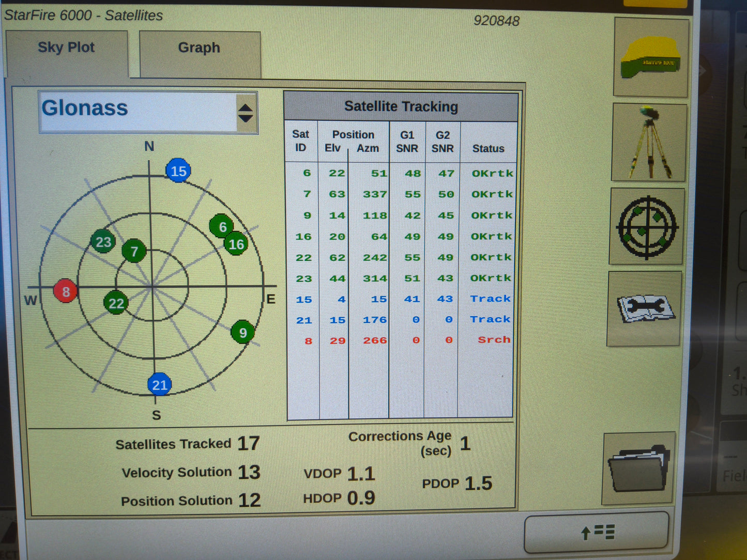Open the Glonass constellation dropdown
747x560 pixels.
[x=148, y=112]
